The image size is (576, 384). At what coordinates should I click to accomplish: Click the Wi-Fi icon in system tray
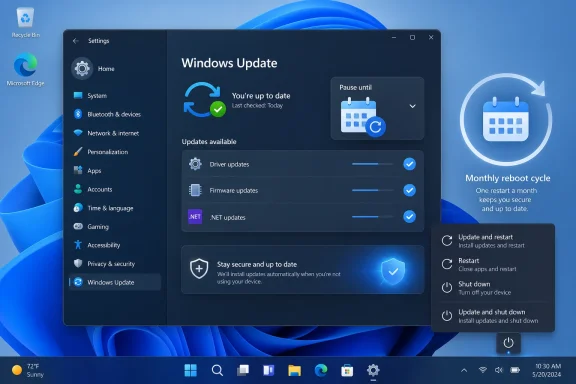pos(483,370)
